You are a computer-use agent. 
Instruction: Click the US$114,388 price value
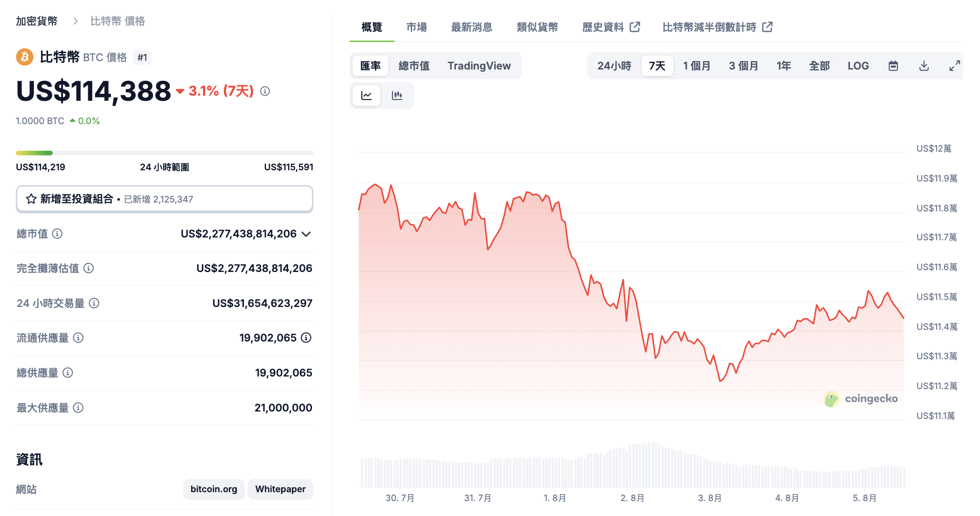click(94, 91)
